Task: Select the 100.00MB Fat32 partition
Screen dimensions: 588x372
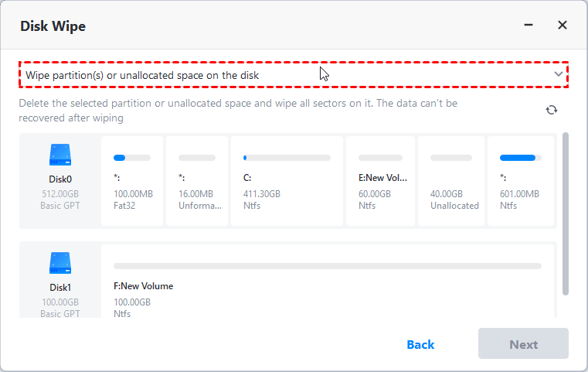Action: (131, 182)
